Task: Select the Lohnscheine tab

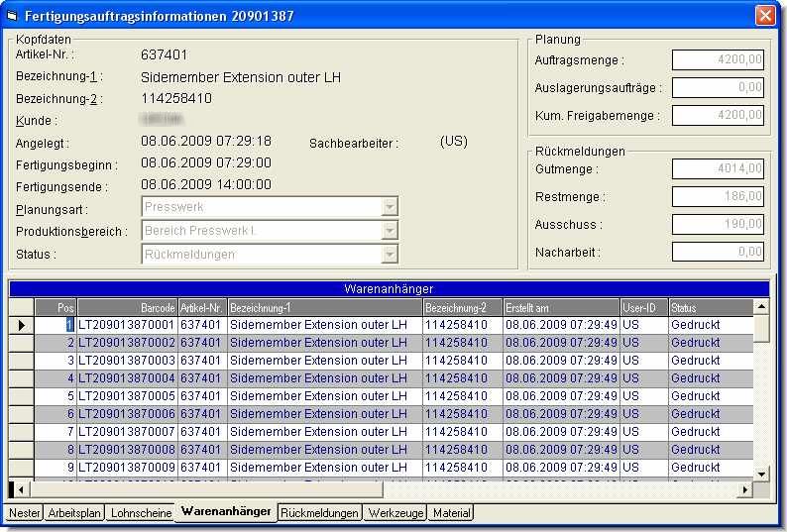Action: 140,513
